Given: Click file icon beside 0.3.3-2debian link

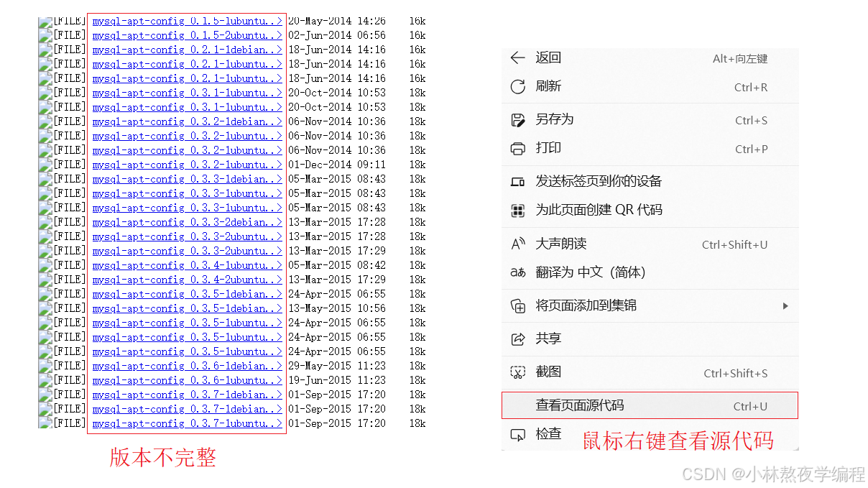Looking at the screenshot, I should point(45,222).
